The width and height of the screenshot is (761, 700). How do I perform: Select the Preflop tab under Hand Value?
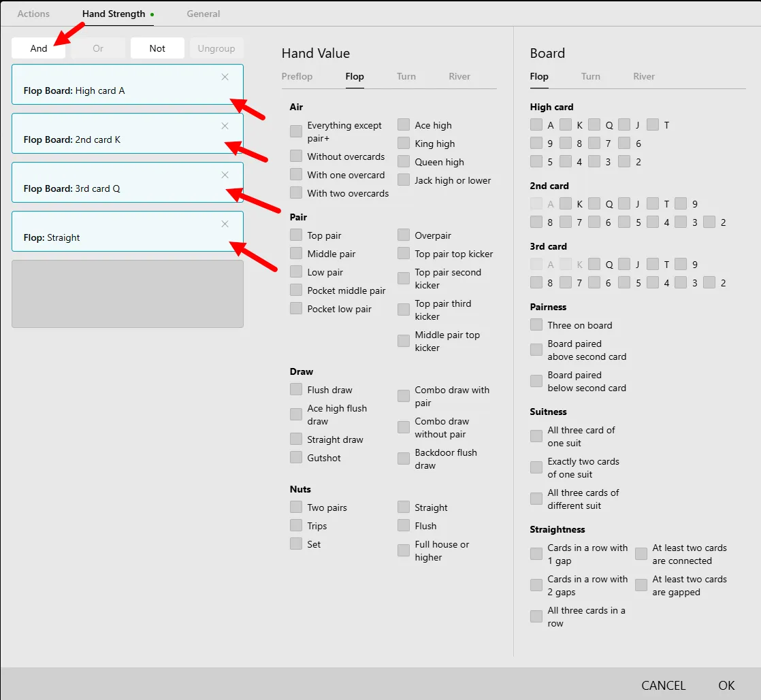(297, 76)
